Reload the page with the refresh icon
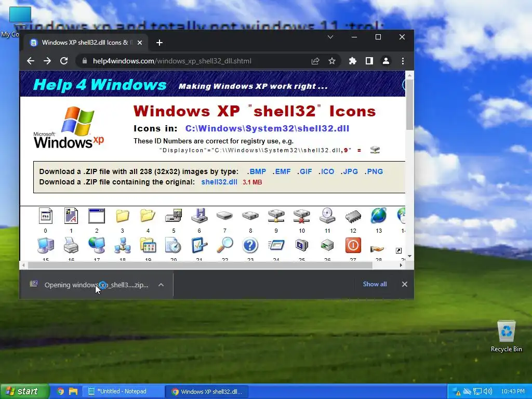Image resolution: width=532 pixels, height=399 pixels. [x=64, y=61]
